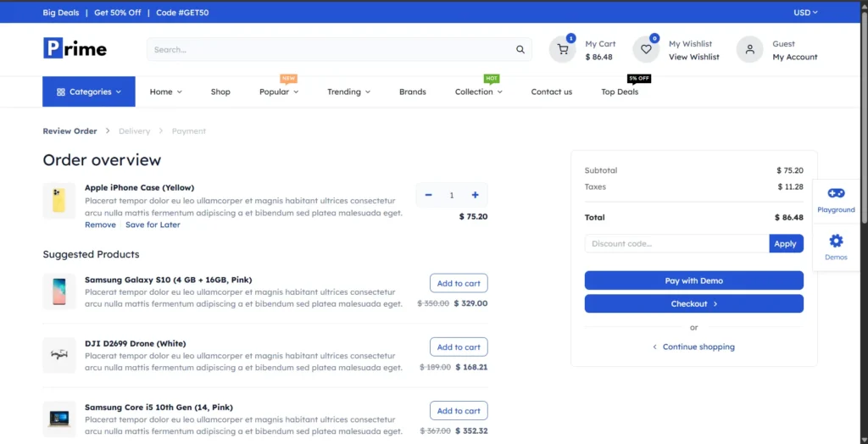Expand the Collection menu dropdown
Image resolution: width=868 pixels, height=444 pixels.
[x=478, y=92]
